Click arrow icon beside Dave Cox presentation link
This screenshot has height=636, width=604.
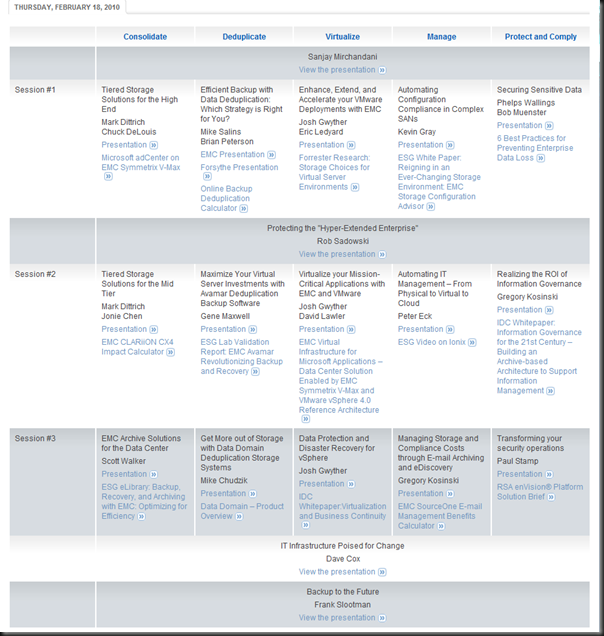pyautogui.click(x=382, y=572)
